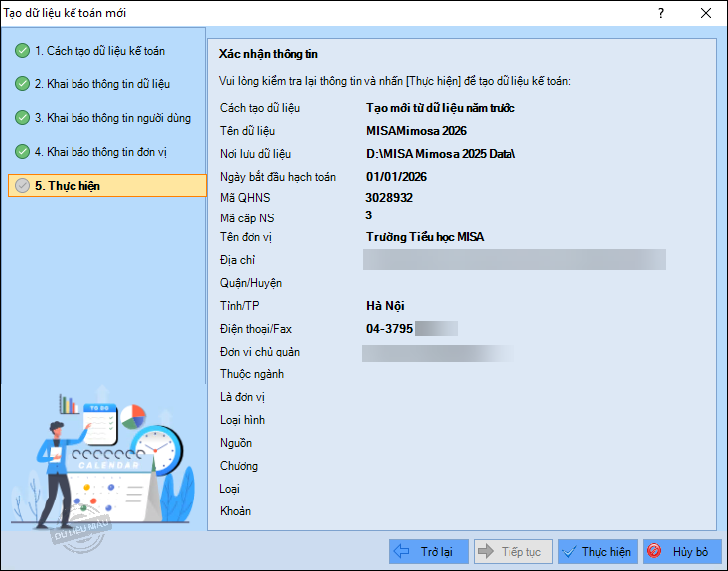Select the highlighted step 5 Thực hiện
Screen dimensions: 728x571
tap(74, 186)
